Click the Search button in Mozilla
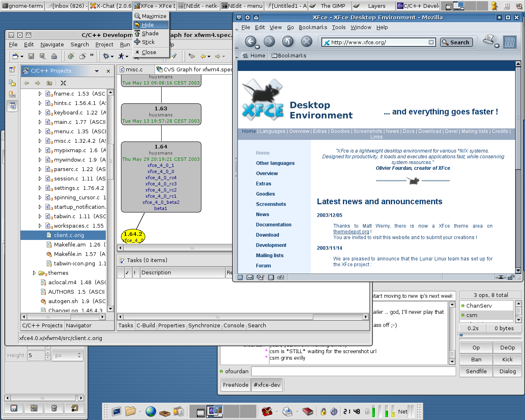525x420 pixels. [x=456, y=42]
